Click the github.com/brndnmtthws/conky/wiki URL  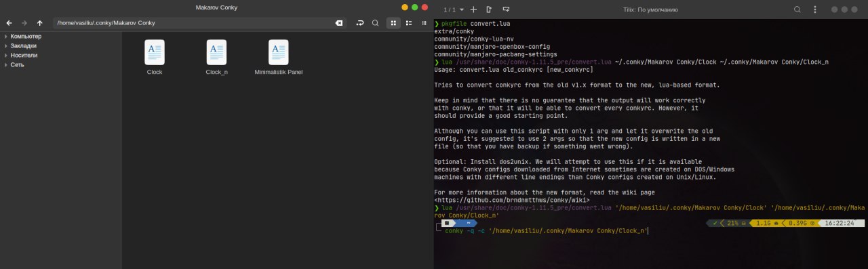(512, 200)
